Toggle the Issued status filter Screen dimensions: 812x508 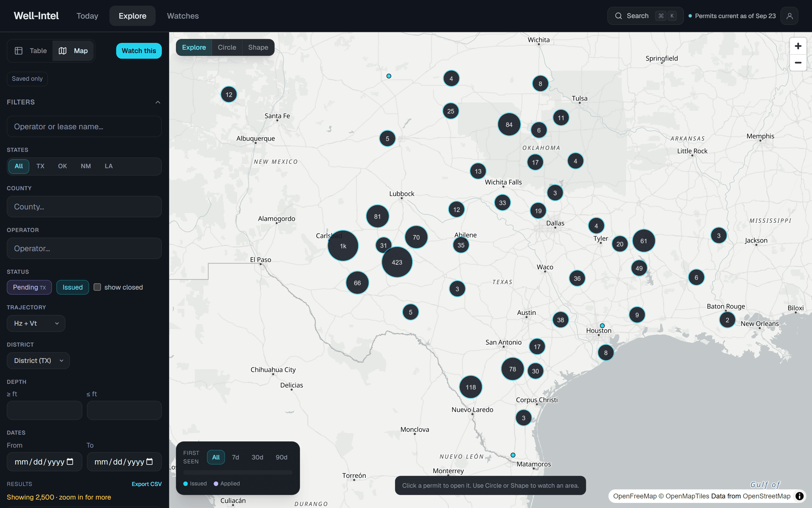(72, 287)
